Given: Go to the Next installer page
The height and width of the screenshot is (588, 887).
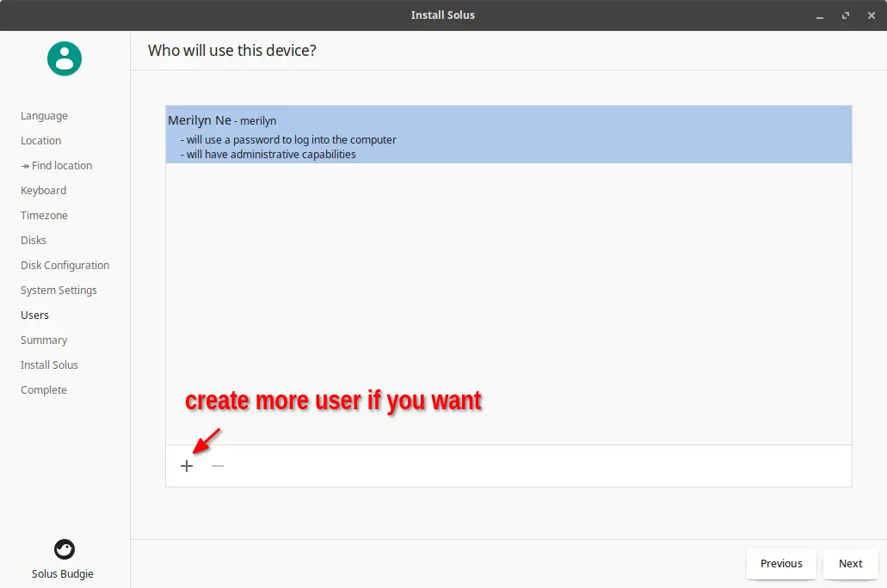Looking at the screenshot, I should coord(850,564).
